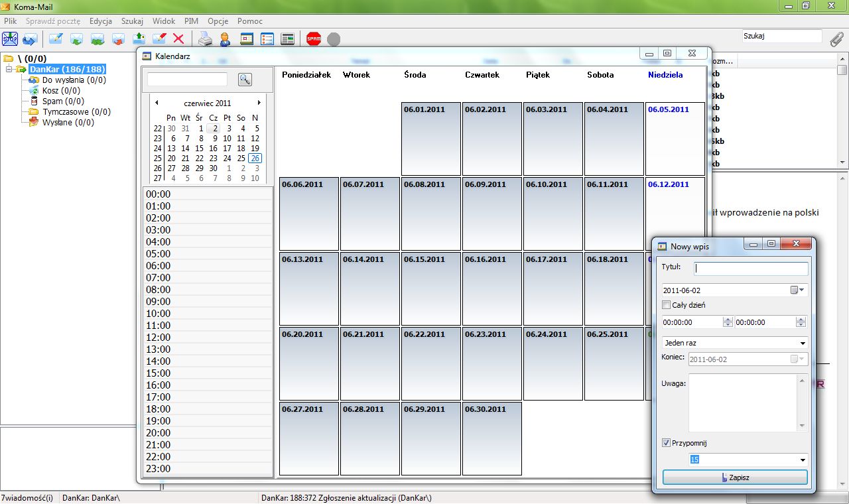Go to the previous month in the mini calendar
The width and height of the screenshot is (849, 504).
click(x=157, y=103)
